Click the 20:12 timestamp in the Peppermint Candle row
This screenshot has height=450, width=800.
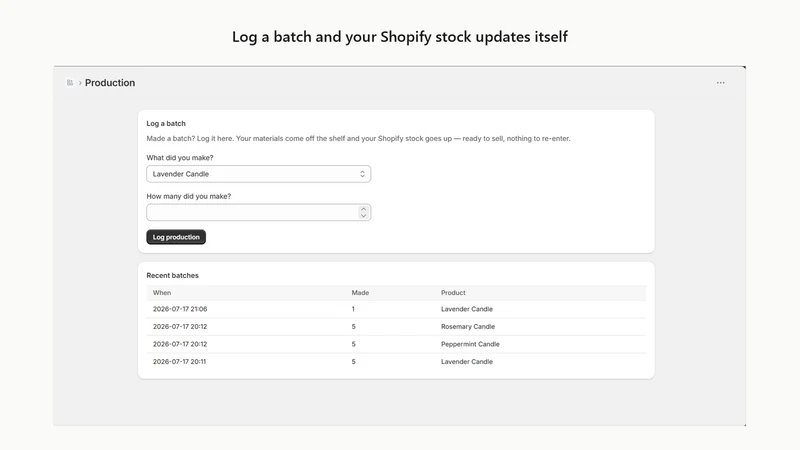180,344
